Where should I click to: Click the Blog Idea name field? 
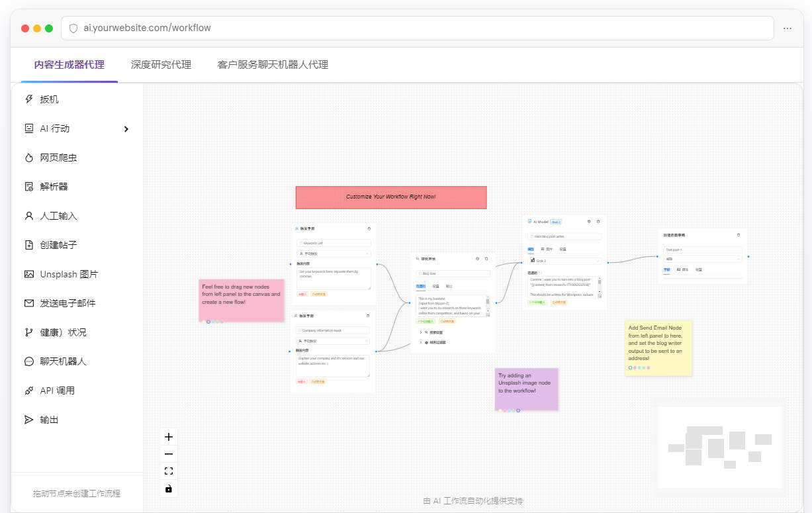[x=453, y=273]
